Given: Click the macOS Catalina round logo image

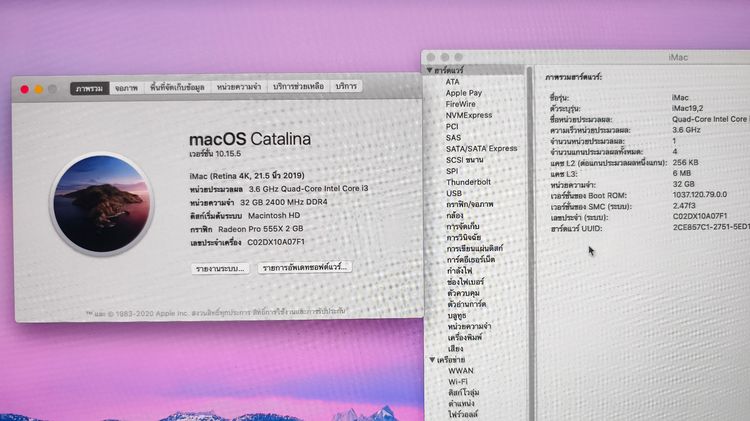Looking at the screenshot, I should pyautogui.click(x=101, y=203).
